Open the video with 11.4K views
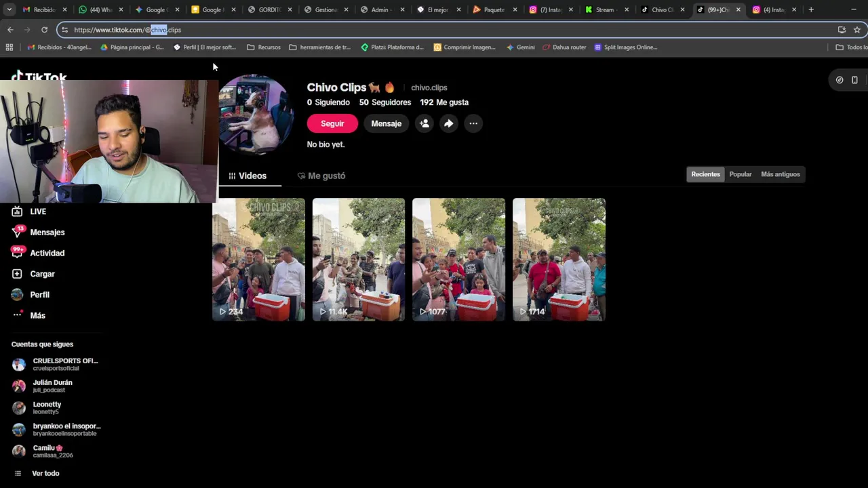868x488 pixels. pyautogui.click(x=359, y=260)
